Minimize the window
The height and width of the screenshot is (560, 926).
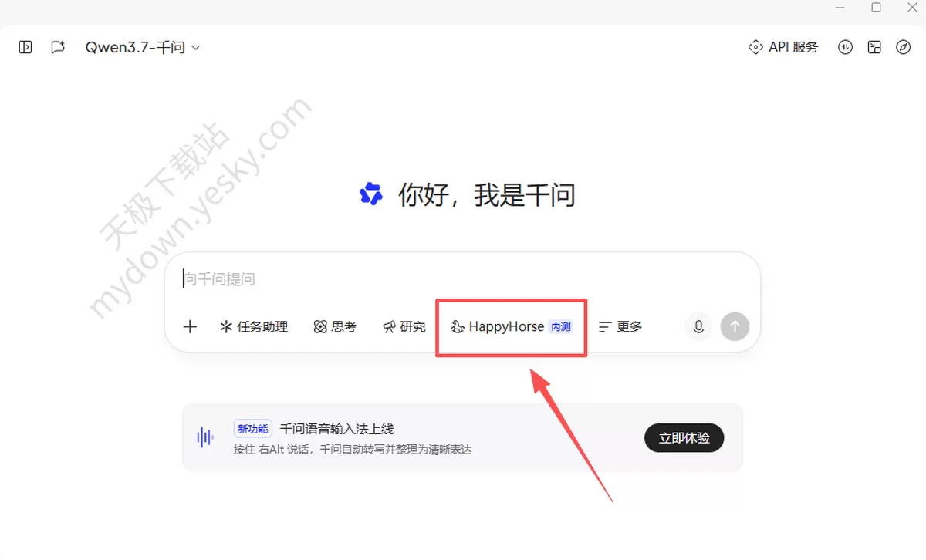(840, 7)
